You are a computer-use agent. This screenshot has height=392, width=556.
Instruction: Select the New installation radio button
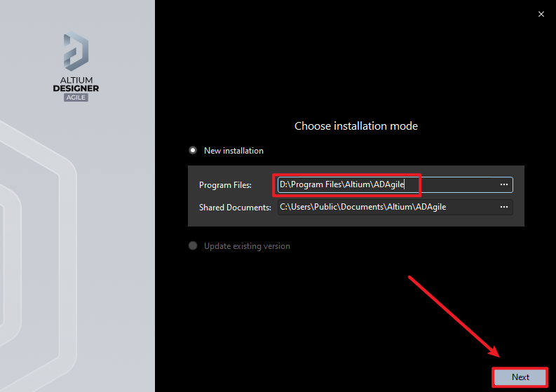tap(193, 150)
